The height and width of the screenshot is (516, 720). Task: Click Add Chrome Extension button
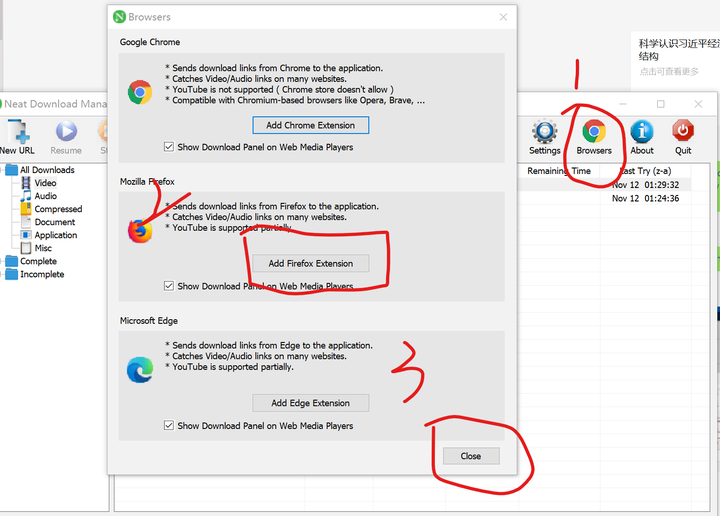(x=310, y=125)
